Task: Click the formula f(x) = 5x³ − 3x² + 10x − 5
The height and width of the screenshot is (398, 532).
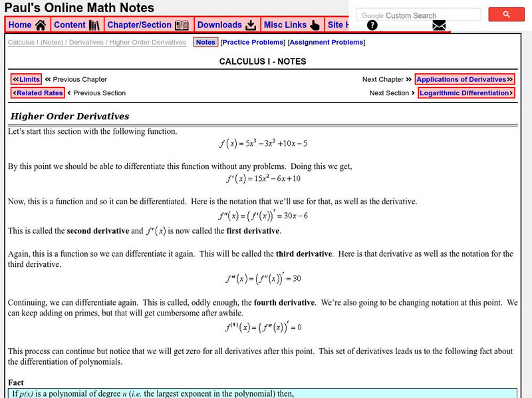Action: 263,143
